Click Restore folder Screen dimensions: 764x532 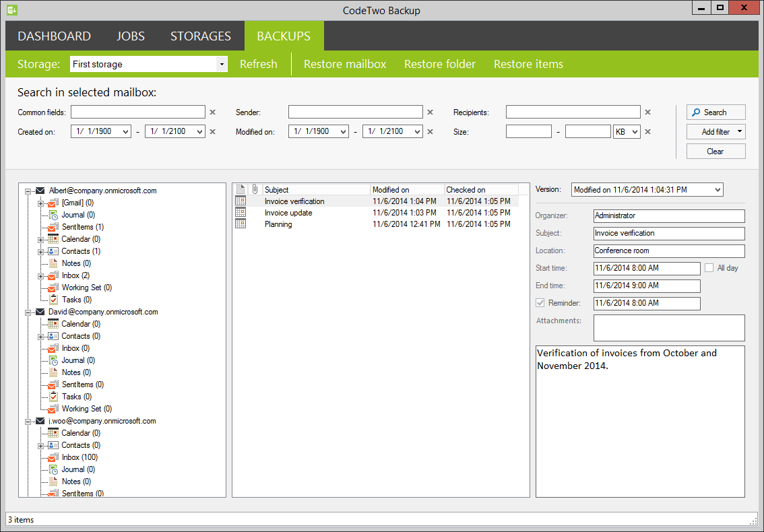[x=440, y=64]
